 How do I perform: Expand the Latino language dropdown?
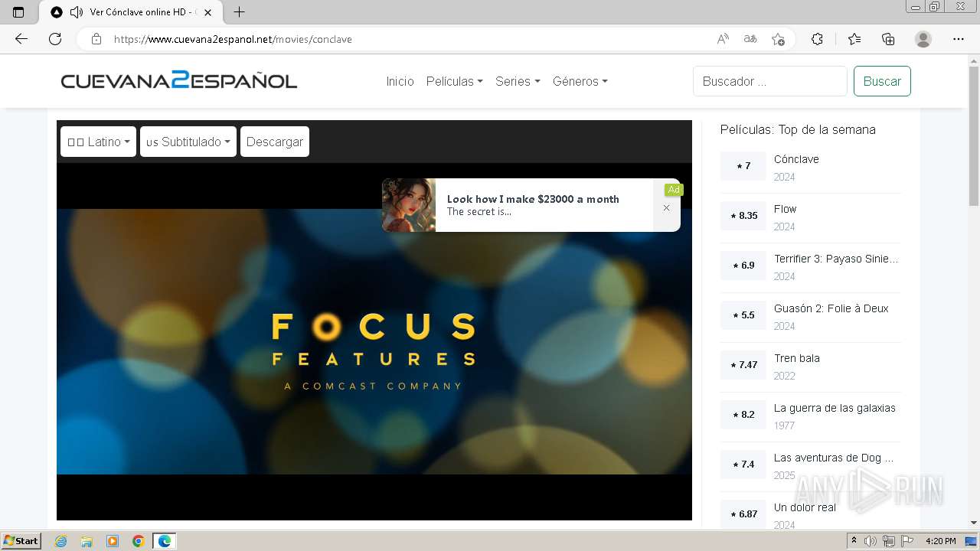(98, 142)
